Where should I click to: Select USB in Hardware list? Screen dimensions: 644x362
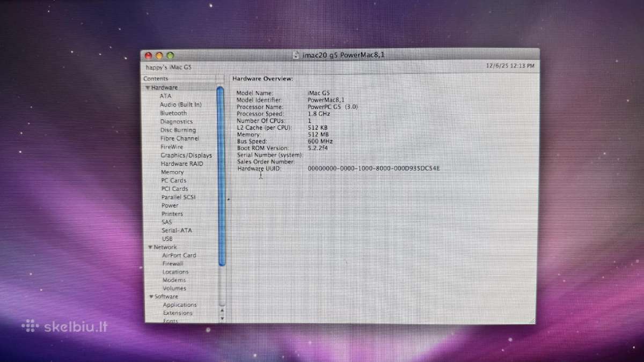click(167, 239)
